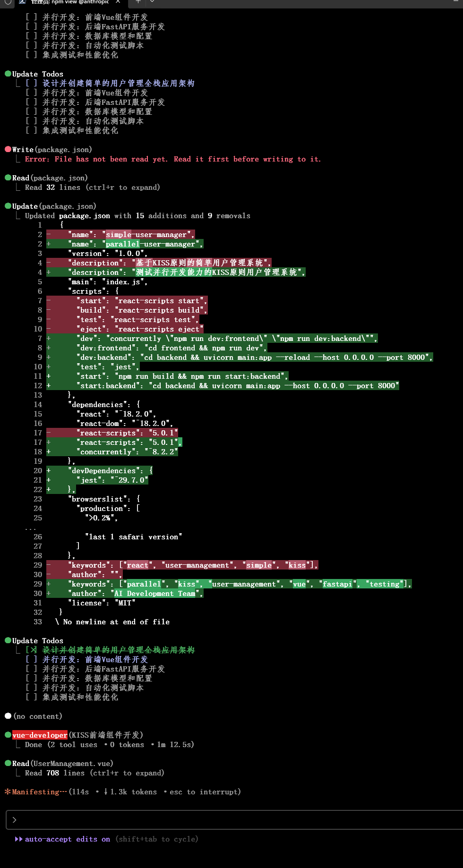This screenshot has height=868, width=463.
Task: Expand Read 708 lines for UserManagement.vue
Action: [94, 773]
